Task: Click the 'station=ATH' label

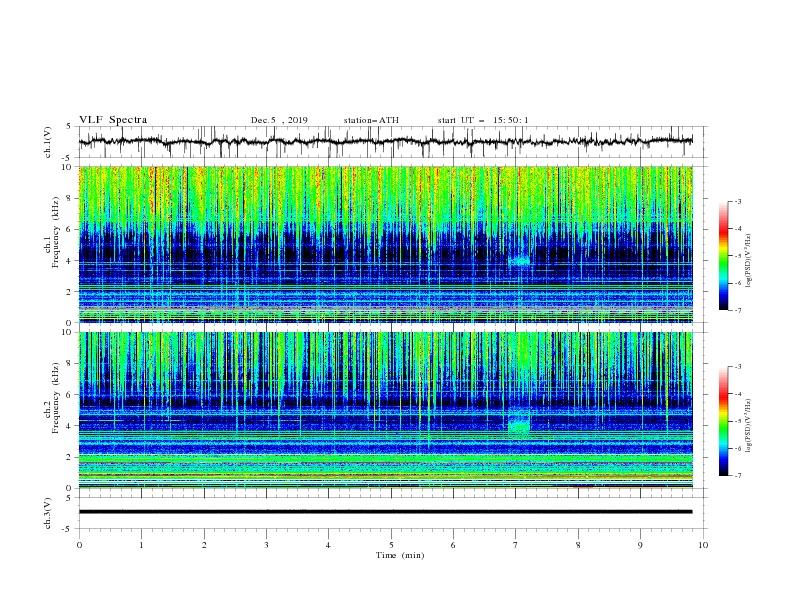Action: [371, 120]
